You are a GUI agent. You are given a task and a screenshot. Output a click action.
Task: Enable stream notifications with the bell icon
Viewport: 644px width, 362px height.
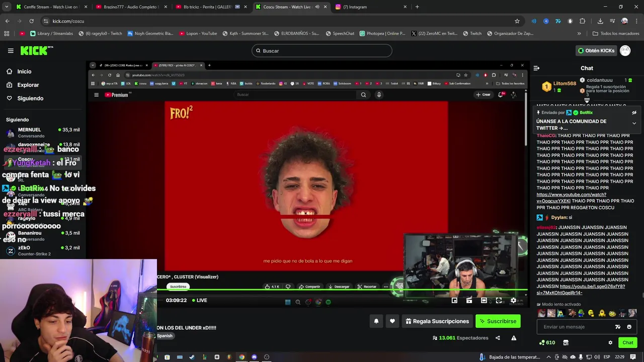[376, 321]
